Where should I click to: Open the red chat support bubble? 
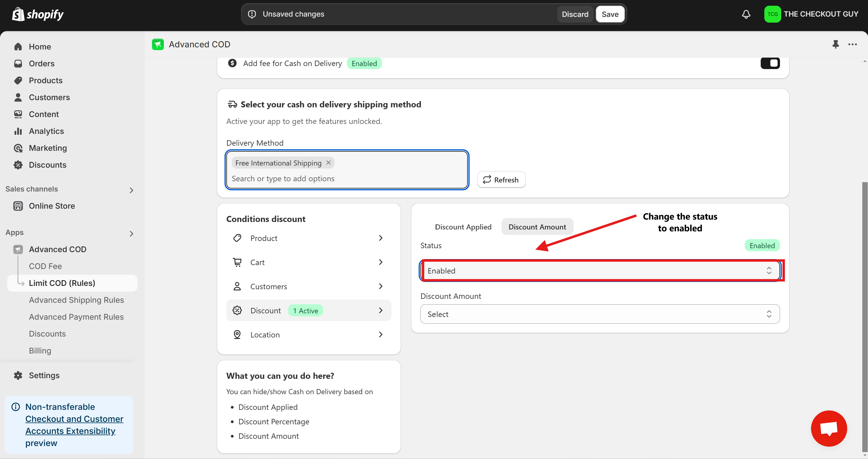click(829, 428)
